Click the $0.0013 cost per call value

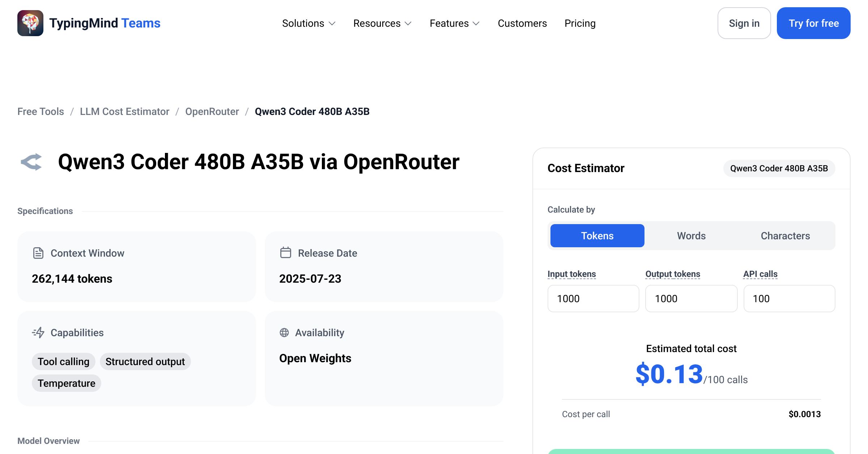[805, 414]
